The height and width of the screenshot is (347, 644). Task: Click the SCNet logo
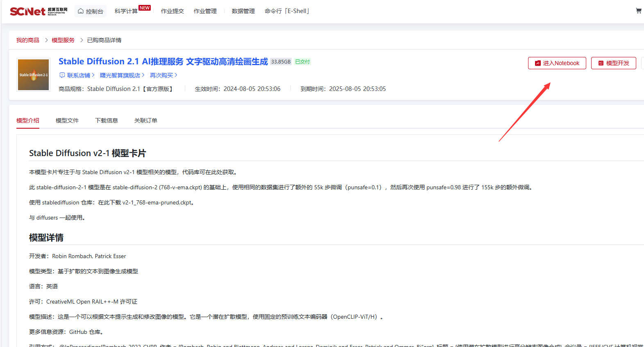click(39, 11)
